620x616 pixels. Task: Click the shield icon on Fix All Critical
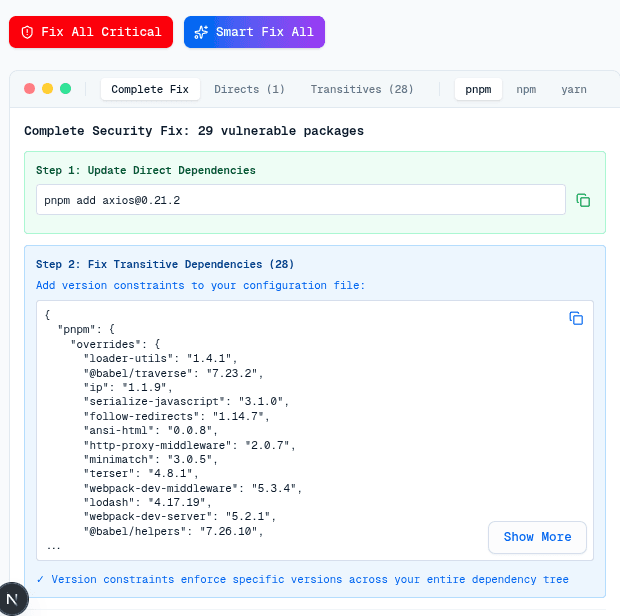28,32
